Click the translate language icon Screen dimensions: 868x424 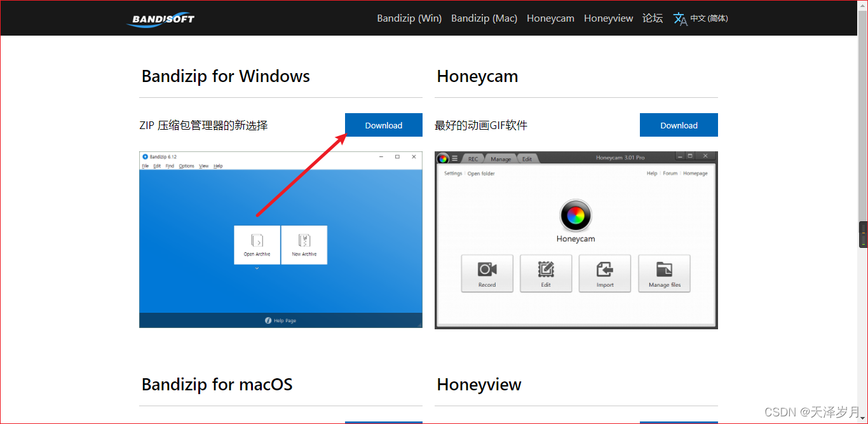click(681, 18)
